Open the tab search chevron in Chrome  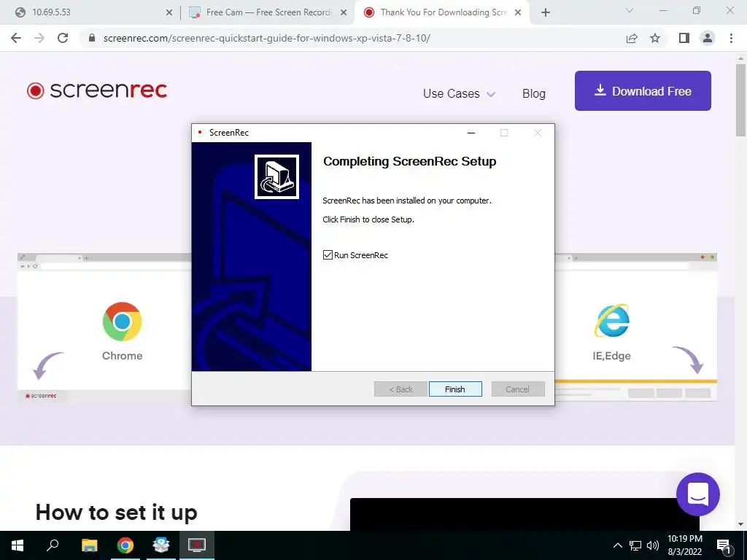point(630,10)
